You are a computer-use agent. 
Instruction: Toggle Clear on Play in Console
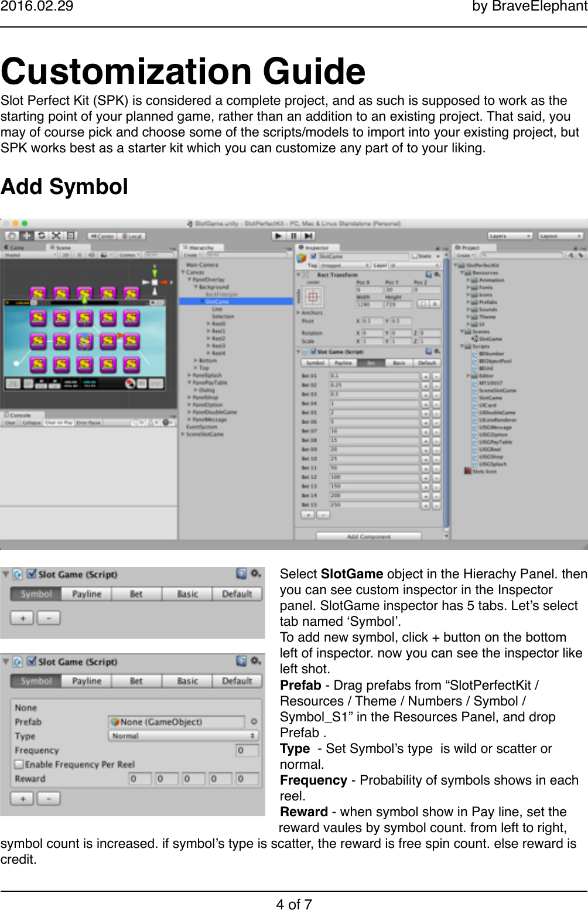[x=59, y=422]
